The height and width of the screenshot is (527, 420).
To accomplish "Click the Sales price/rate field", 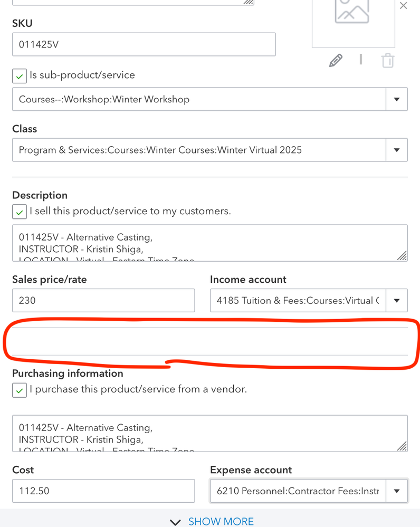I will click(103, 301).
